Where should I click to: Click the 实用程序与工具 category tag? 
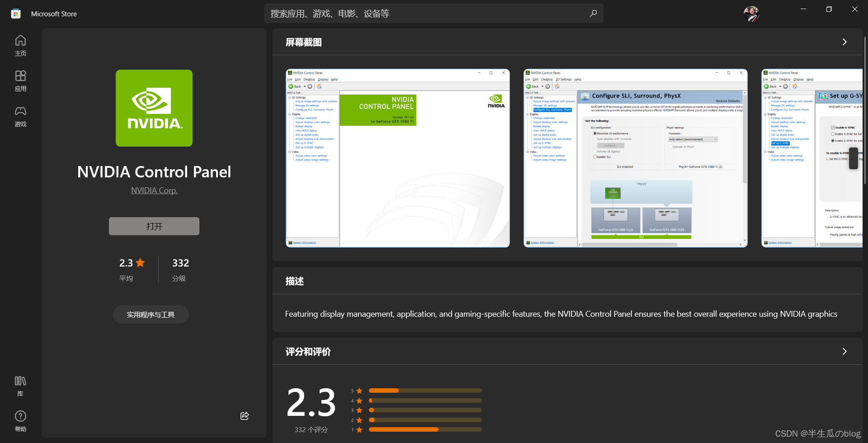pos(151,314)
